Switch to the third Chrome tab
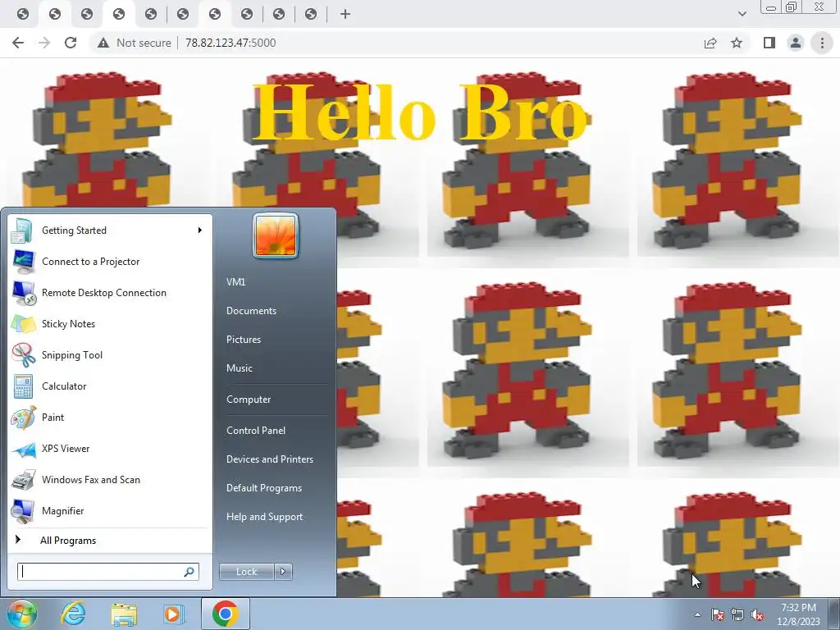The width and height of the screenshot is (840, 630). [87, 14]
